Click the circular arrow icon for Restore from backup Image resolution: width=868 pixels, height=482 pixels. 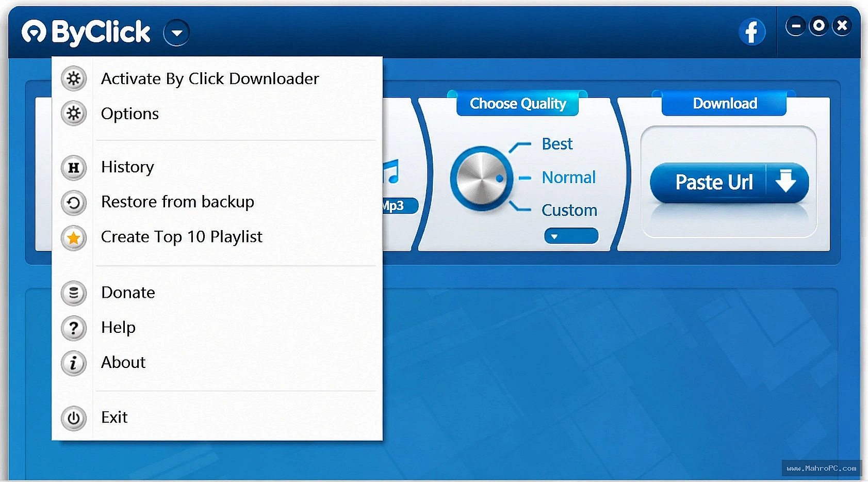[74, 203]
